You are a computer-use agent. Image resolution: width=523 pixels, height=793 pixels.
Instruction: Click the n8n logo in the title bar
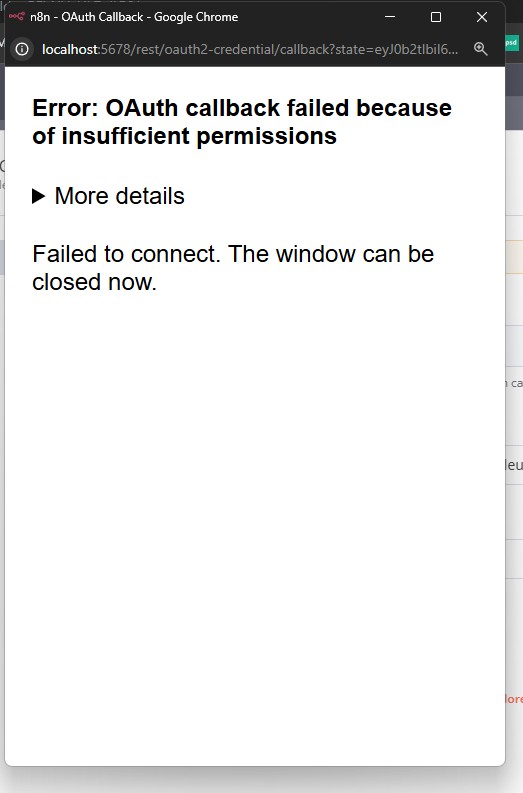point(16,16)
